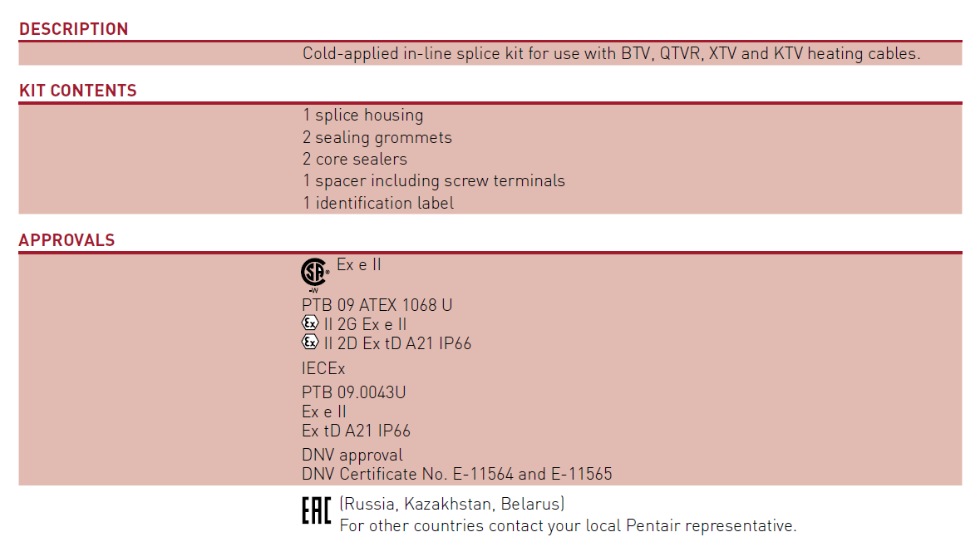This screenshot has width=980, height=542.
Task: Click the APPROVALS section heading
Action: pyautogui.click(x=66, y=240)
